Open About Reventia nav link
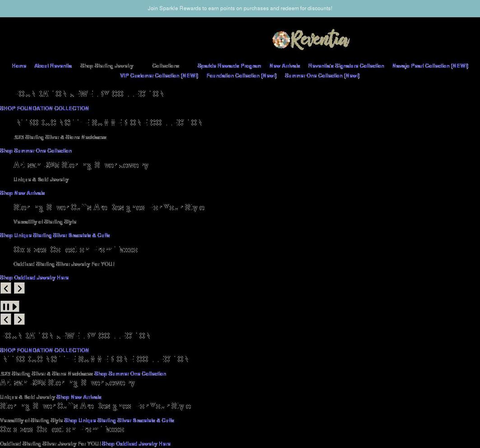This screenshot has height=448, width=480. tap(53, 66)
